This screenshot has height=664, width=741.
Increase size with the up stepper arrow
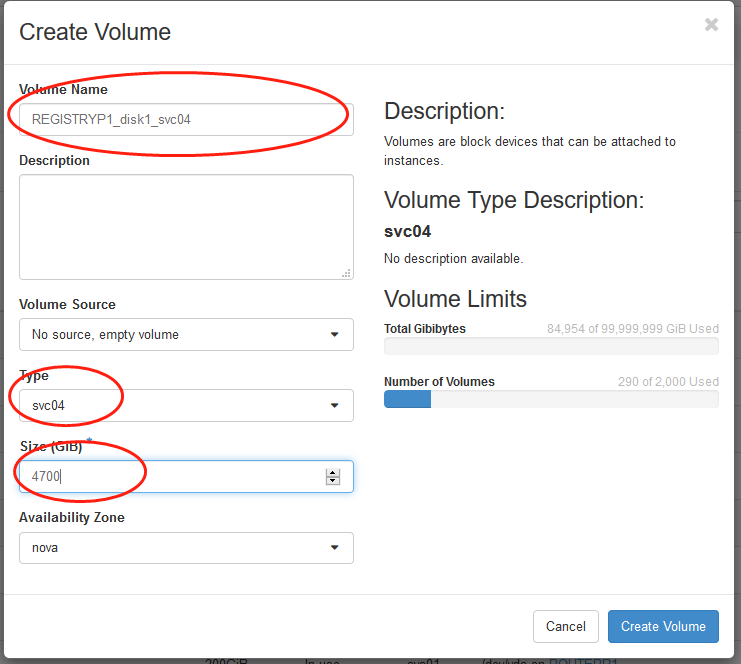point(333,472)
